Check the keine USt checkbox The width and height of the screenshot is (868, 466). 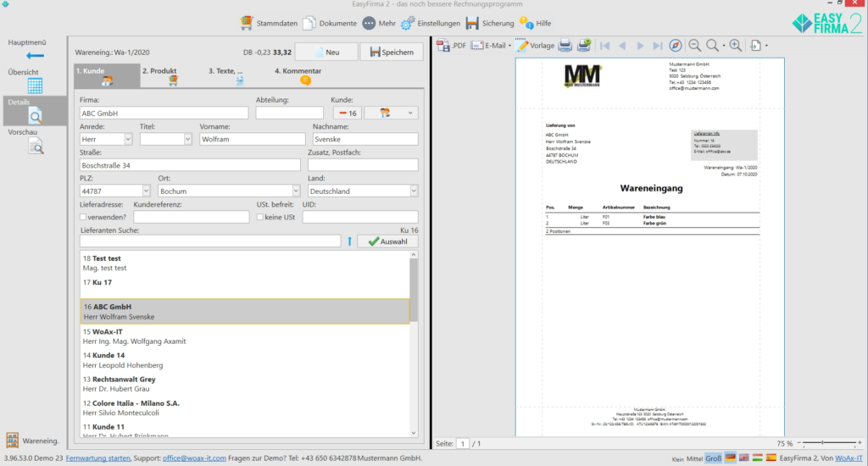tap(259, 217)
